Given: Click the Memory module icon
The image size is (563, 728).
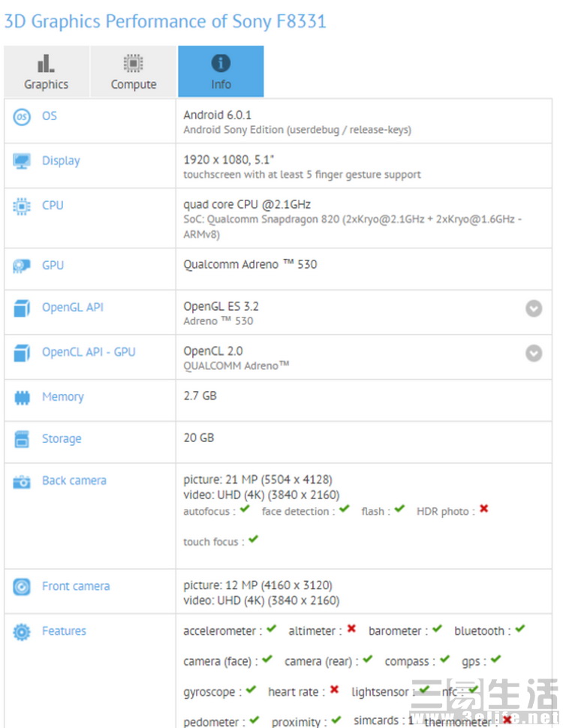Looking at the screenshot, I should coord(22,398).
